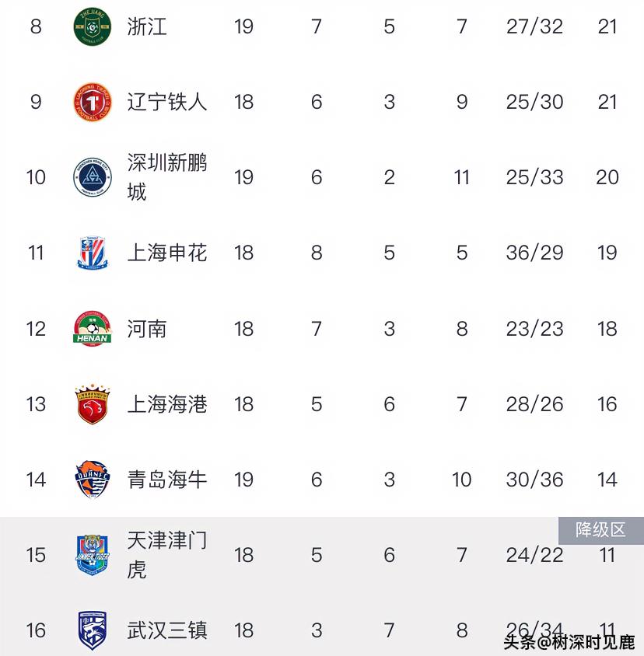The width and height of the screenshot is (644, 656).
Task: Open team page for 浙江
Action: tap(147, 26)
